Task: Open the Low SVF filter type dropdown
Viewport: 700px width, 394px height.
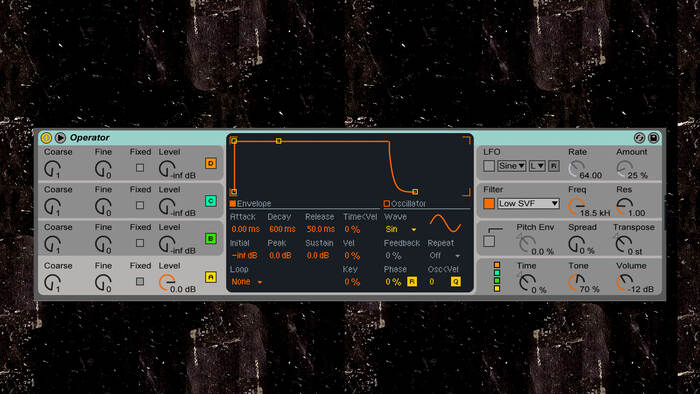Action: point(528,203)
